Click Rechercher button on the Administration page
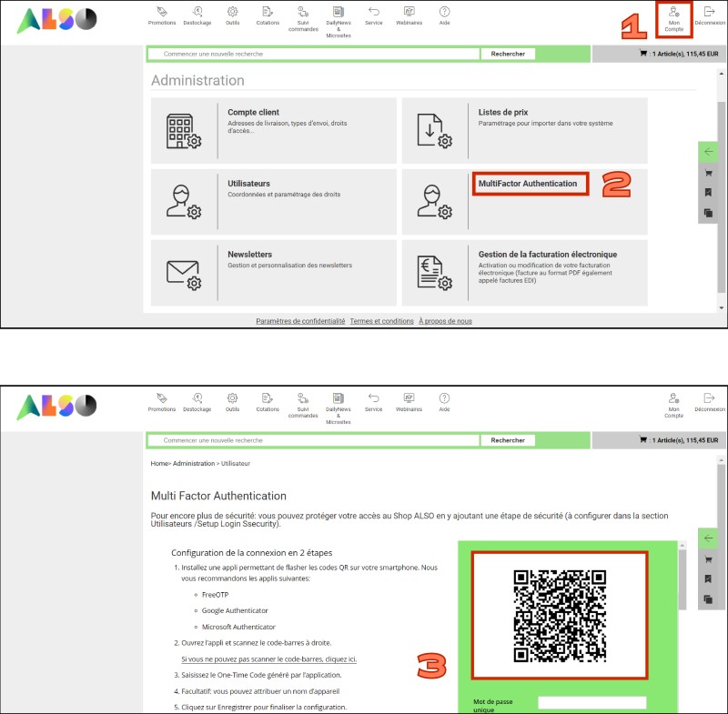The height and width of the screenshot is (714, 728). 508,54
